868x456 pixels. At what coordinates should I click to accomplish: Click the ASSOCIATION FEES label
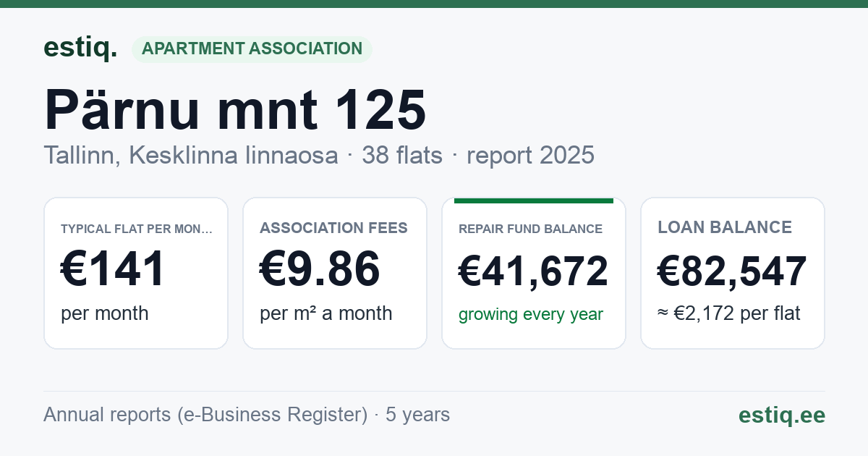(333, 228)
